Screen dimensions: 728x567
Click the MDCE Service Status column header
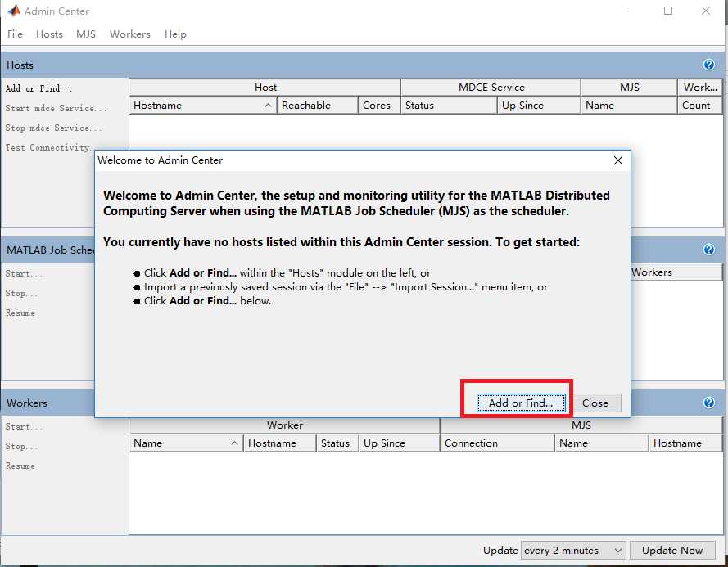coord(449,106)
